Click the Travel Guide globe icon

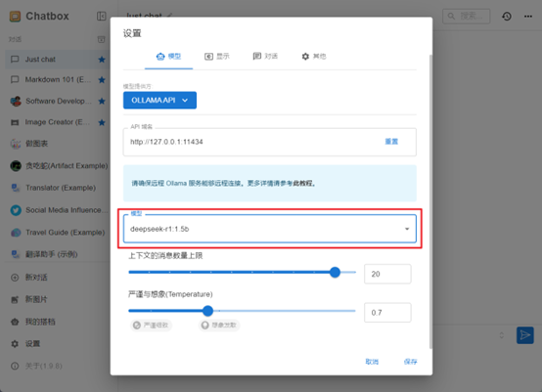[x=16, y=233]
